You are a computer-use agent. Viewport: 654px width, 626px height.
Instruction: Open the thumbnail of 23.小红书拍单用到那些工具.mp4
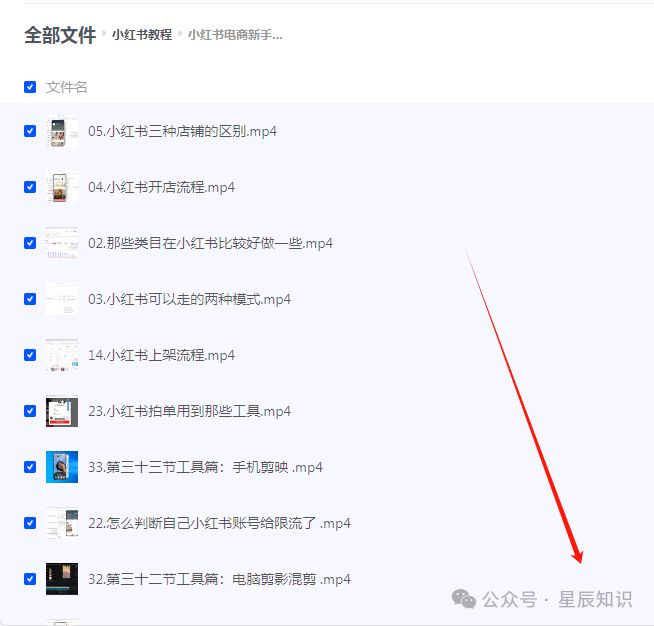point(62,411)
